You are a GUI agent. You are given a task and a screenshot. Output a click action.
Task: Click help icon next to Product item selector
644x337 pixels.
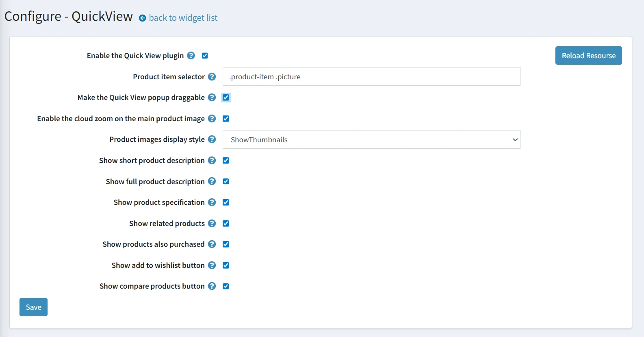pyautogui.click(x=212, y=76)
